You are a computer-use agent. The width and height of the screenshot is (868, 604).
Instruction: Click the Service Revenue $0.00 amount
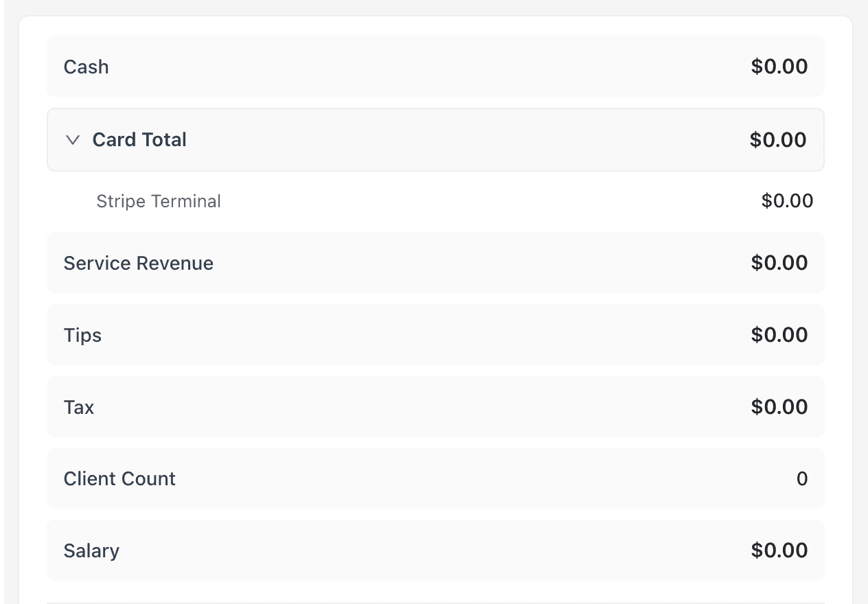click(x=779, y=263)
